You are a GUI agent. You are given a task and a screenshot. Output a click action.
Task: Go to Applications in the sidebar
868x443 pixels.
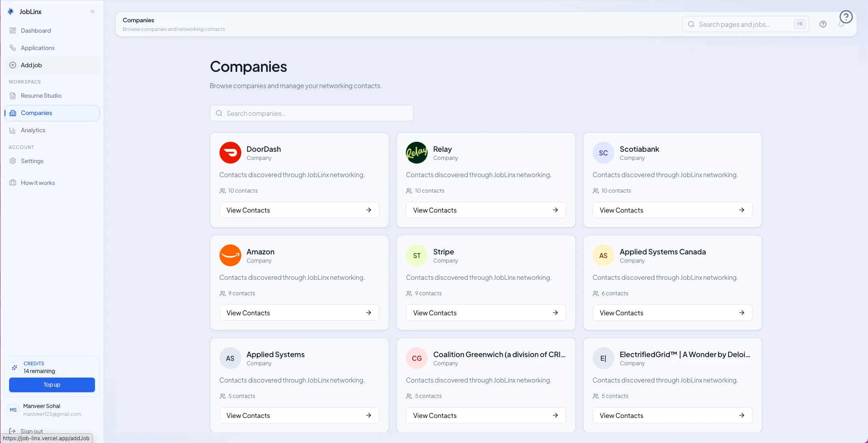pos(52,48)
